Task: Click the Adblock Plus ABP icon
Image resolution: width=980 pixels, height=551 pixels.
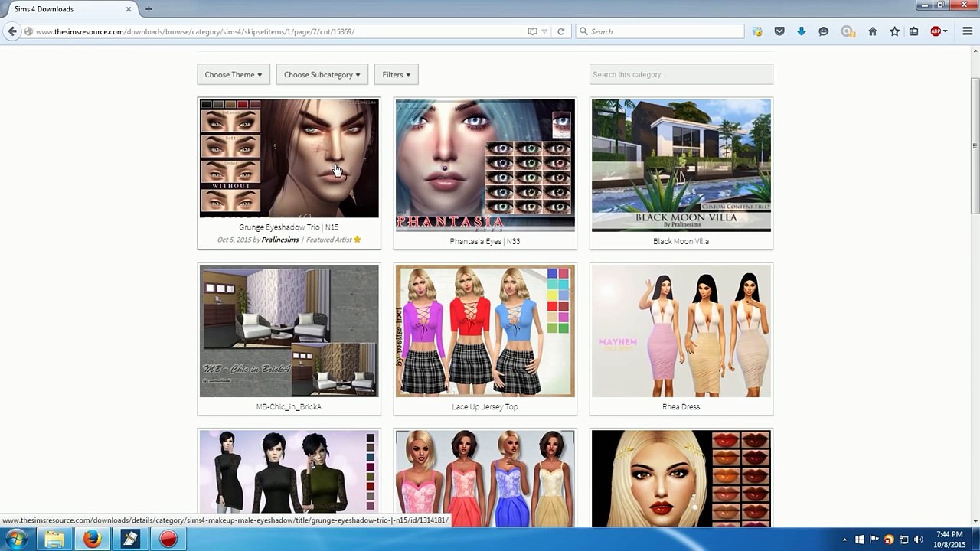Action: [x=936, y=31]
